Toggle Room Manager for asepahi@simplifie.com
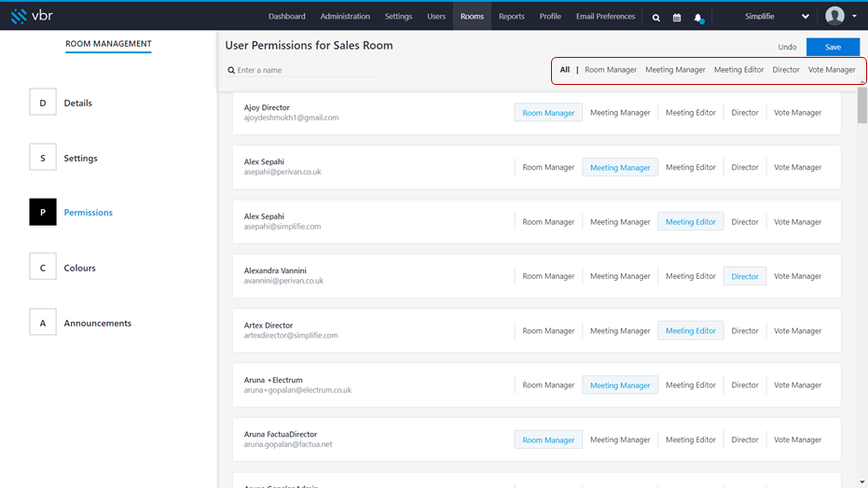Image resolution: width=868 pixels, height=488 pixels. pos(548,221)
